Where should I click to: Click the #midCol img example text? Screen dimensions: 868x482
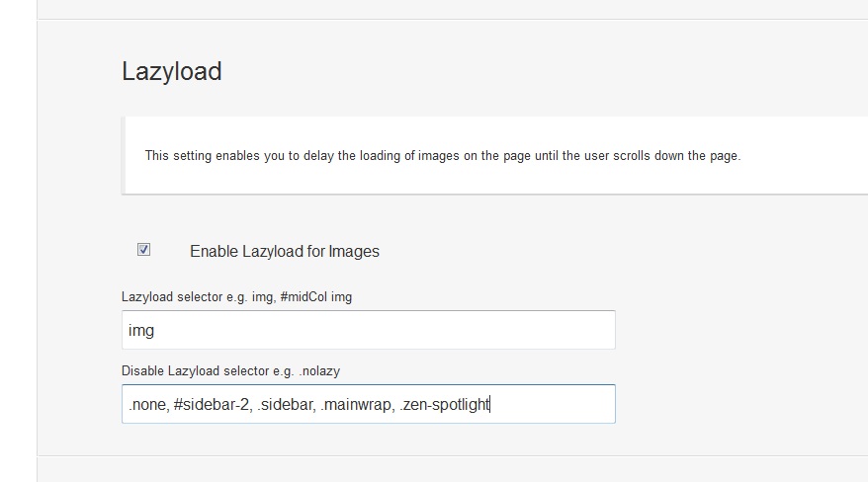click(316, 297)
